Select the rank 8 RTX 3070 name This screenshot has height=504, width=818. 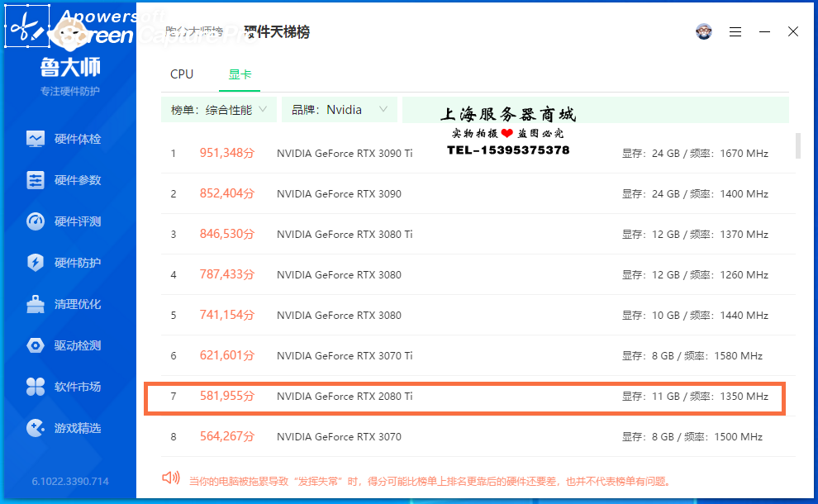pos(339,437)
